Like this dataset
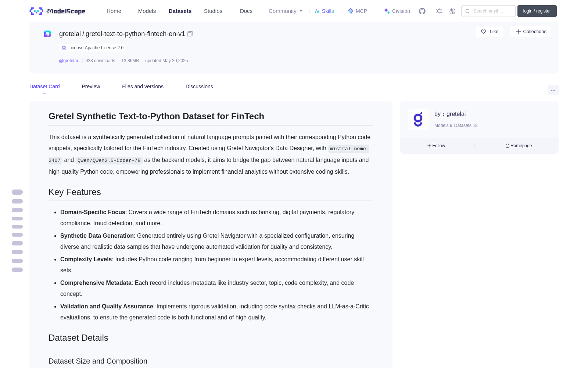Screen dimensions: 588x368 tap(489, 32)
